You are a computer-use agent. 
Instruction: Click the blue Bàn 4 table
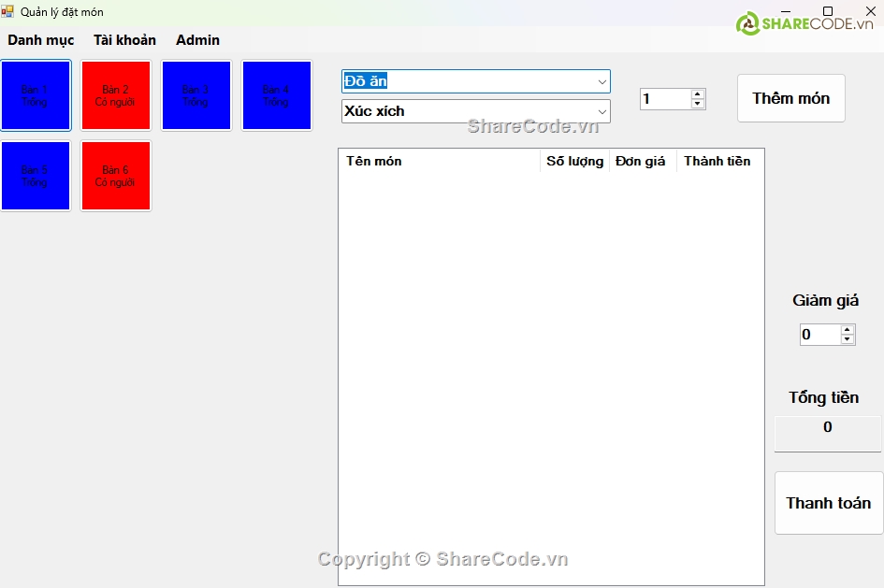276,95
